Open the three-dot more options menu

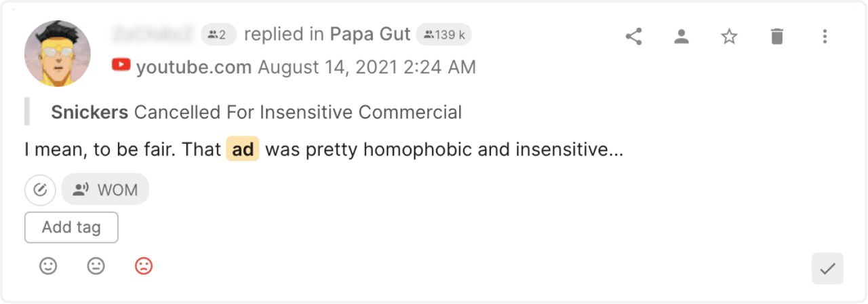coord(825,37)
